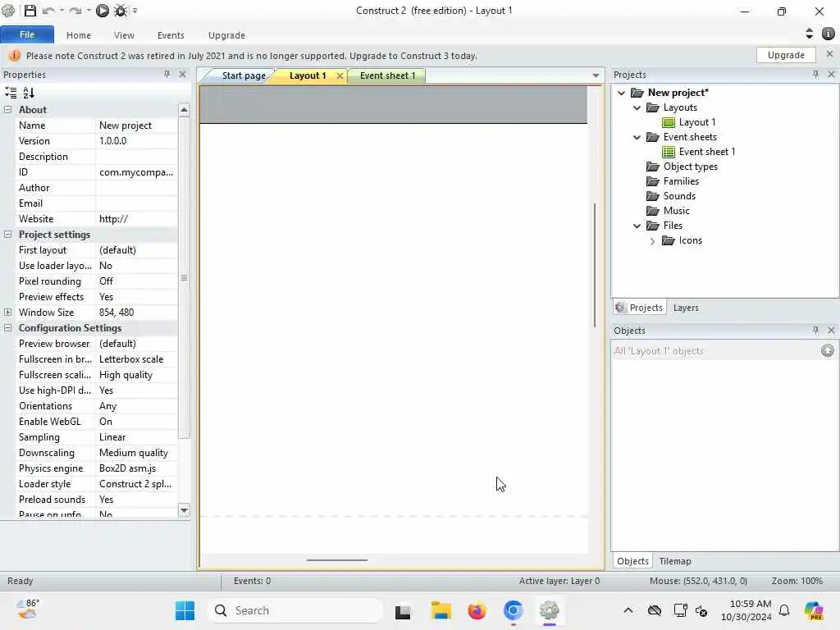The width and height of the screenshot is (840, 630).
Task: Click Properties scrollbar down arrow
Action: tap(184, 510)
